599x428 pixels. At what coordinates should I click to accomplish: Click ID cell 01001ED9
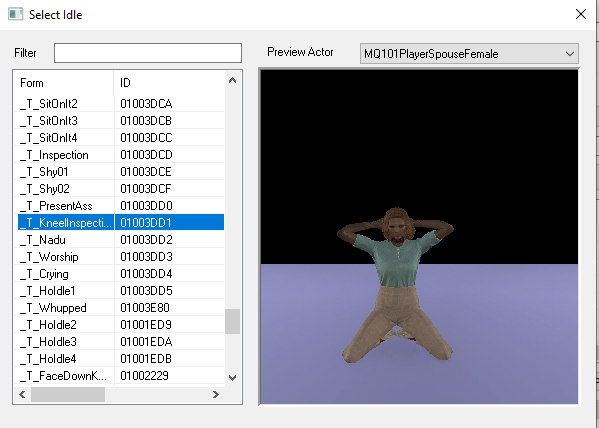pyautogui.click(x=146, y=325)
